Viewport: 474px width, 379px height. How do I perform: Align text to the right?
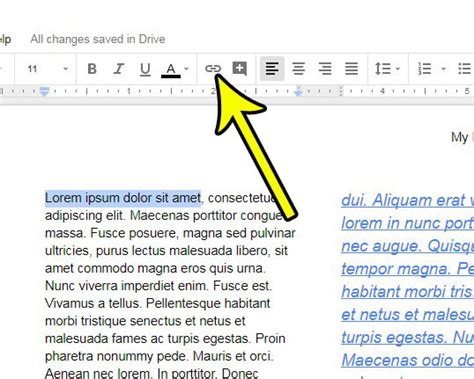tap(325, 69)
